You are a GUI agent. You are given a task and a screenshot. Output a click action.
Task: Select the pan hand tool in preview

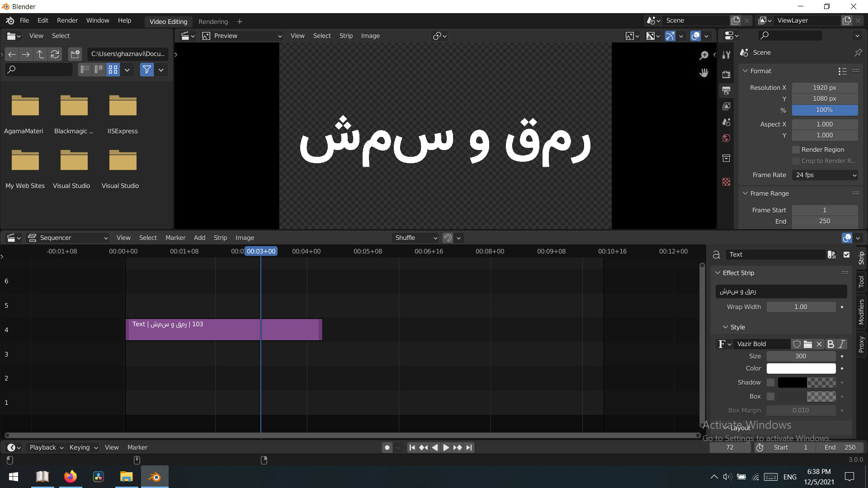coord(704,73)
